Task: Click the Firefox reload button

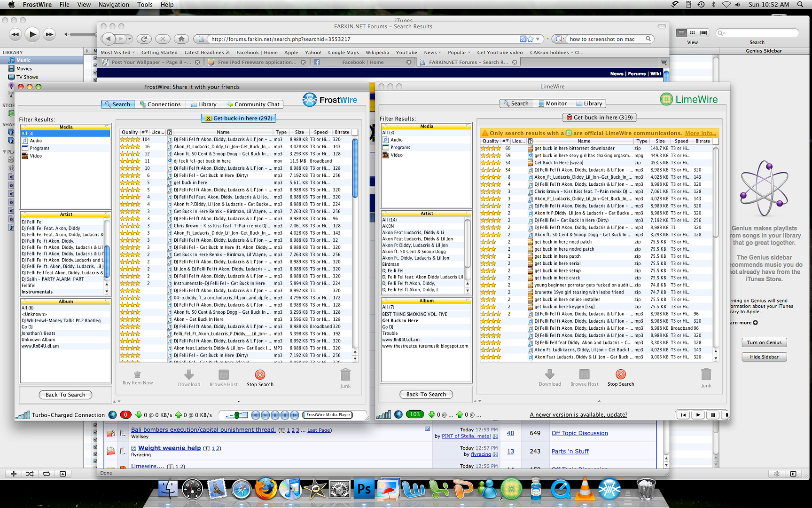Action: tap(144, 39)
